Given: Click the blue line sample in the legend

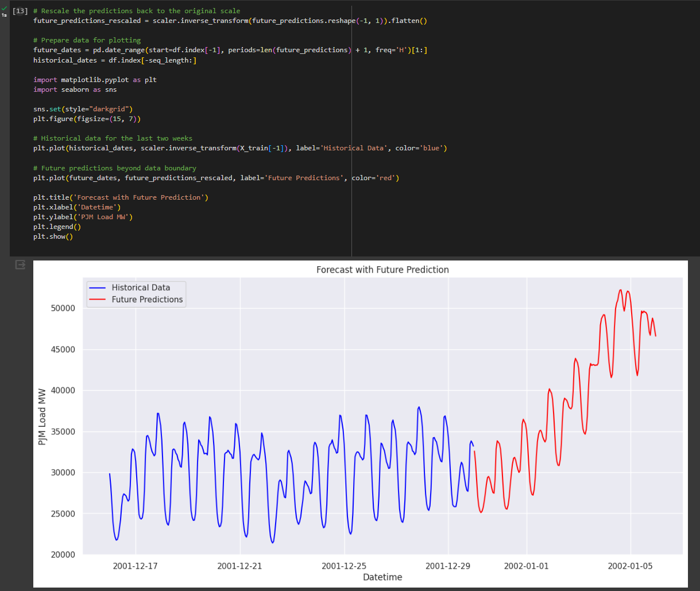Looking at the screenshot, I should [x=98, y=287].
